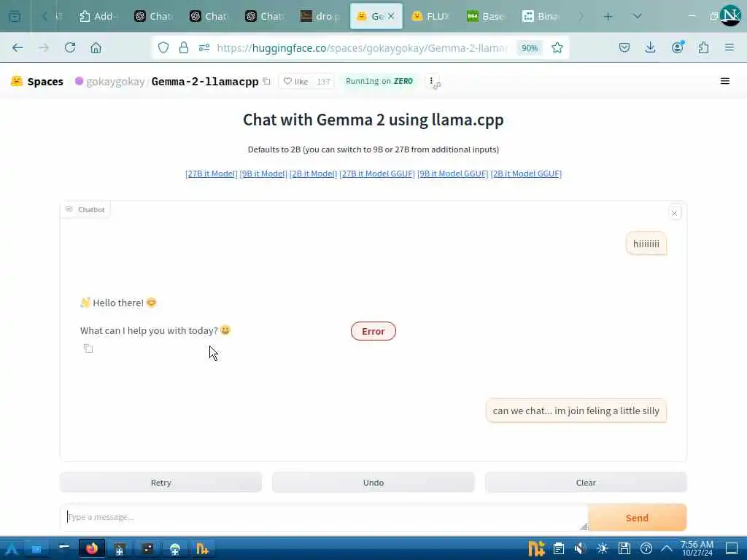
Task: Open the extensions puzzle icon
Action: 703,47
